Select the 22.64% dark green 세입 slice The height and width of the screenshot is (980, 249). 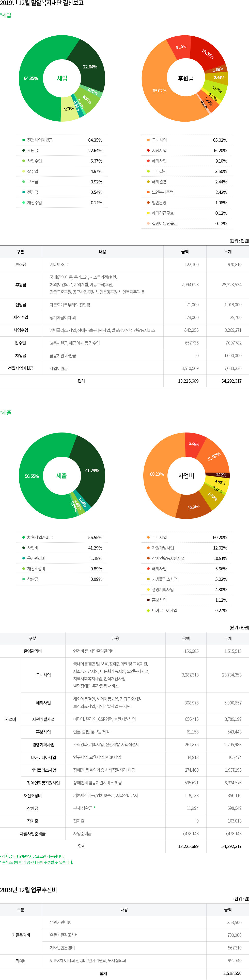point(90,67)
